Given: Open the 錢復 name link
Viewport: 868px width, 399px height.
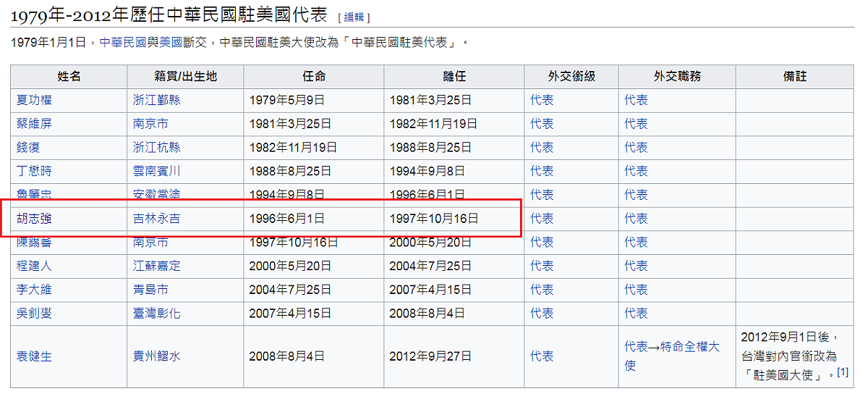Looking at the screenshot, I should (x=28, y=147).
